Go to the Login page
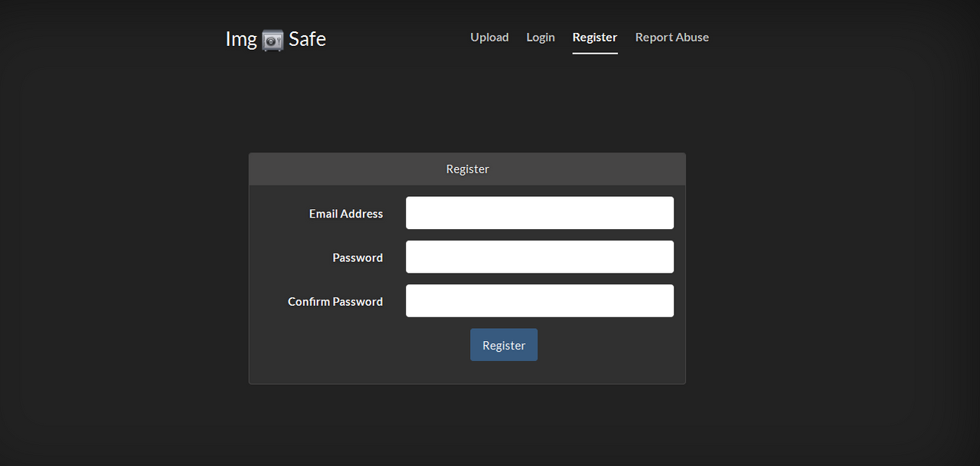 (541, 38)
